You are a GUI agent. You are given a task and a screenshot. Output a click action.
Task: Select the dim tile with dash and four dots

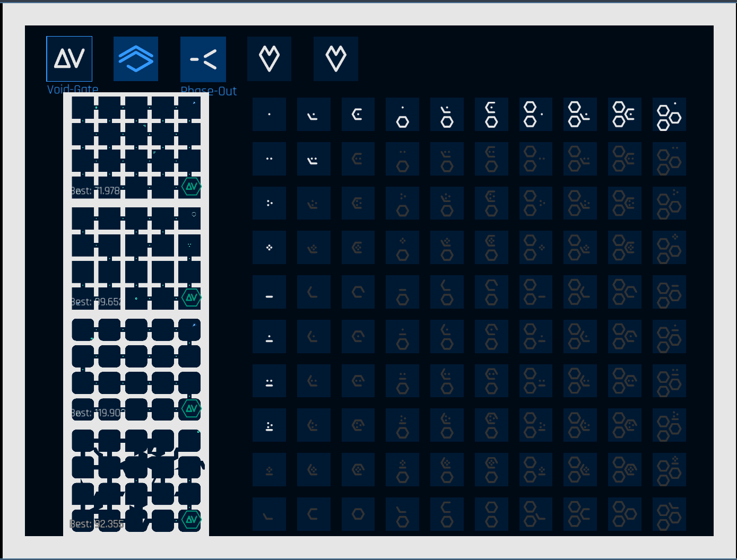tap(270, 470)
